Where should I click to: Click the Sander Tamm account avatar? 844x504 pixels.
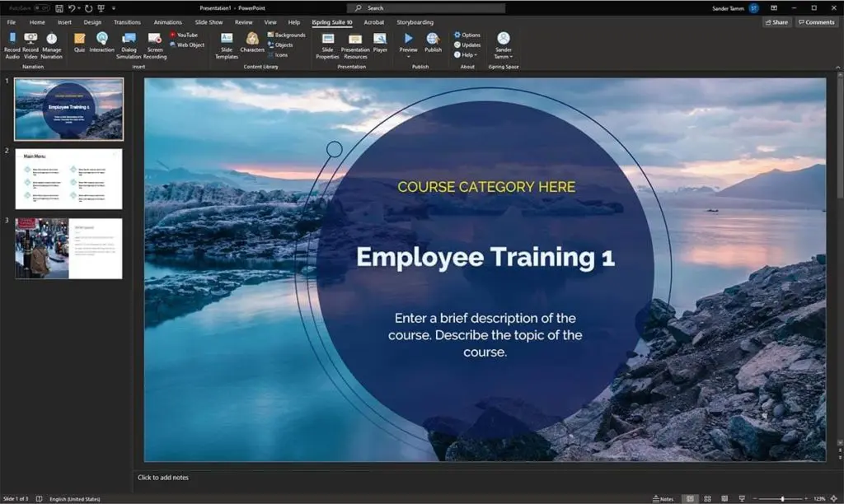tap(753, 8)
